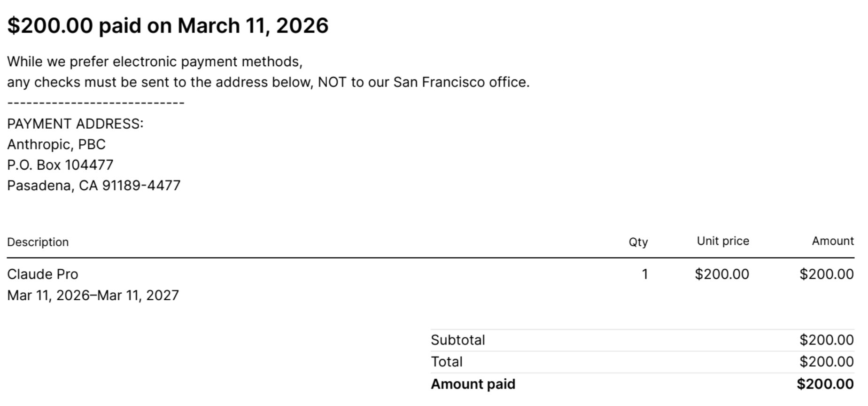Select the Unit price column header
868x406 pixels.
coord(722,241)
